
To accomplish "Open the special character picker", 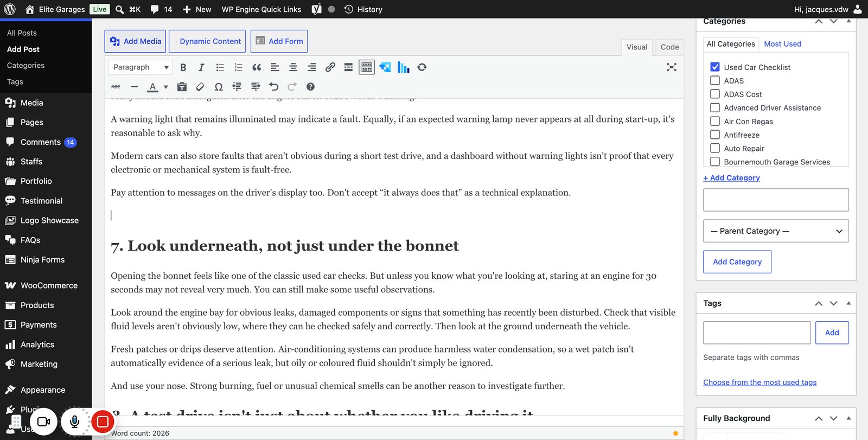I will tap(219, 87).
